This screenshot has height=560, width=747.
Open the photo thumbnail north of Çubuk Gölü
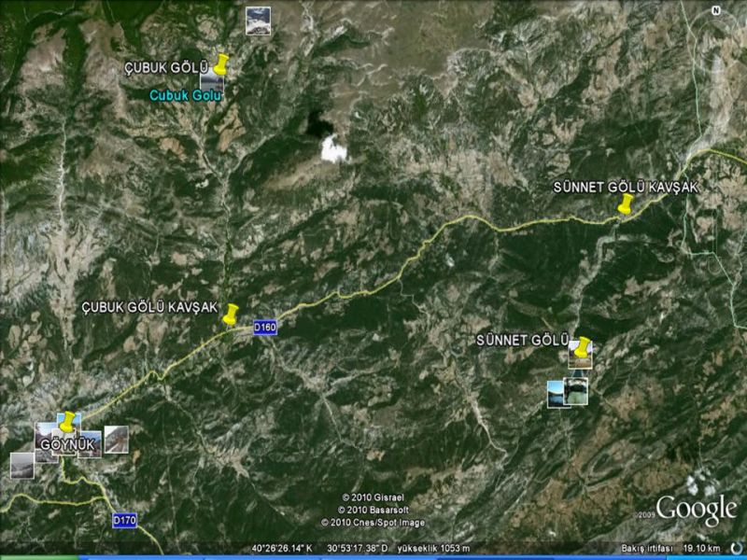(259, 21)
